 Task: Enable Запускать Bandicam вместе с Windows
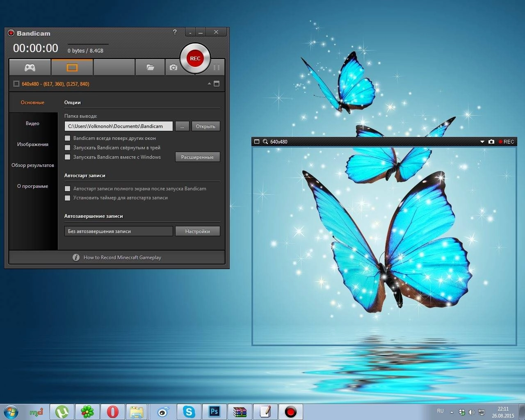coord(68,157)
